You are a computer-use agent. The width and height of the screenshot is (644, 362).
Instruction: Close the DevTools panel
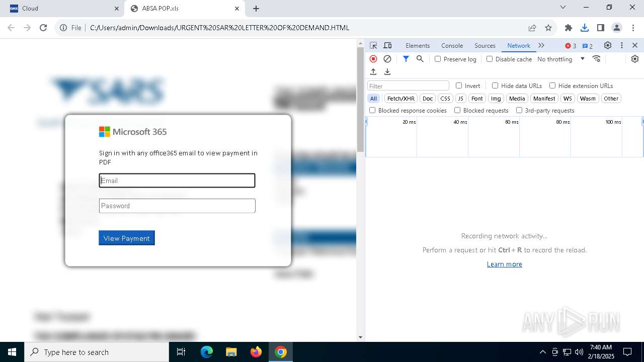click(635, 45)
